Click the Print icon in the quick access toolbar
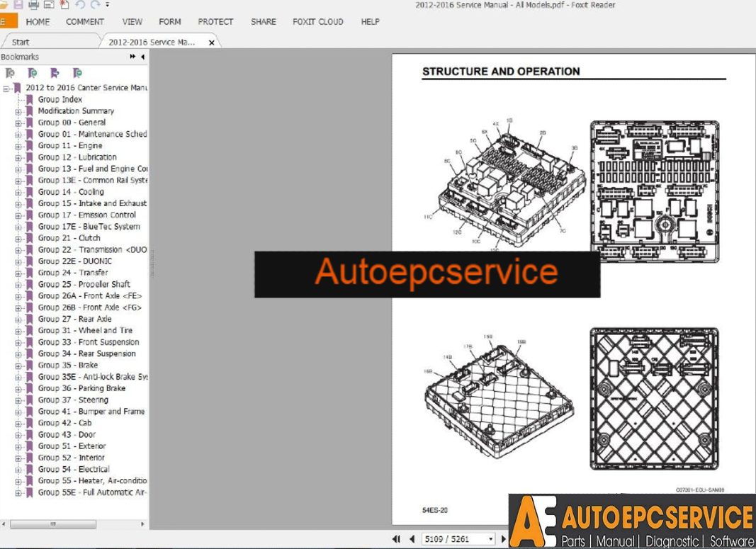The height and width of the screenshot is (549, 756). tap(33, 5)
